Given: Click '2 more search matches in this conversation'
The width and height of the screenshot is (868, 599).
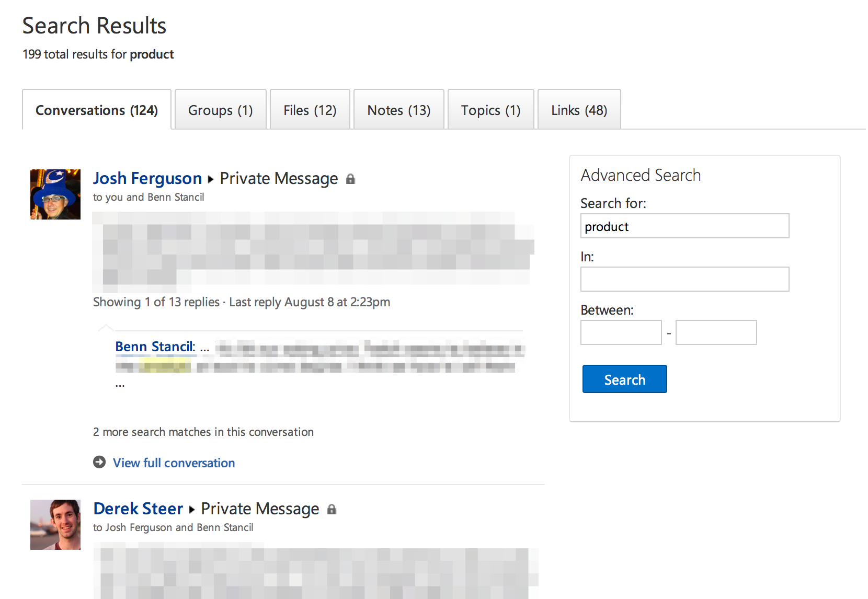Looking at the screenshot, I should point(203,432).
